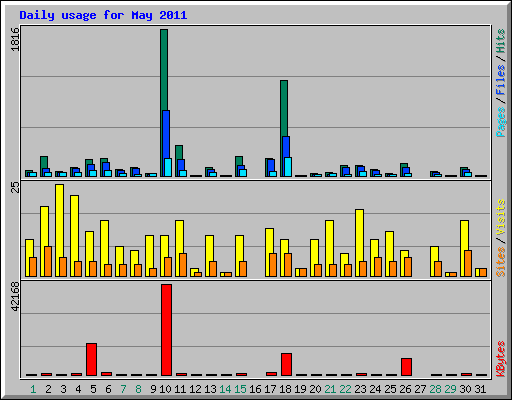Click day label 26 on the x-axis
The height and width of the screenshot is (400, 512).
tap(405, 389)
